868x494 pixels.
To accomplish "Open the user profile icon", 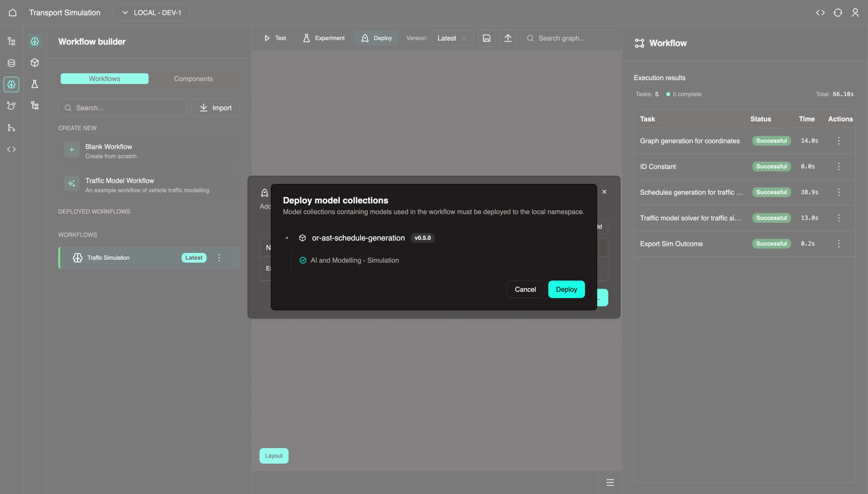I will pos(855,13).
